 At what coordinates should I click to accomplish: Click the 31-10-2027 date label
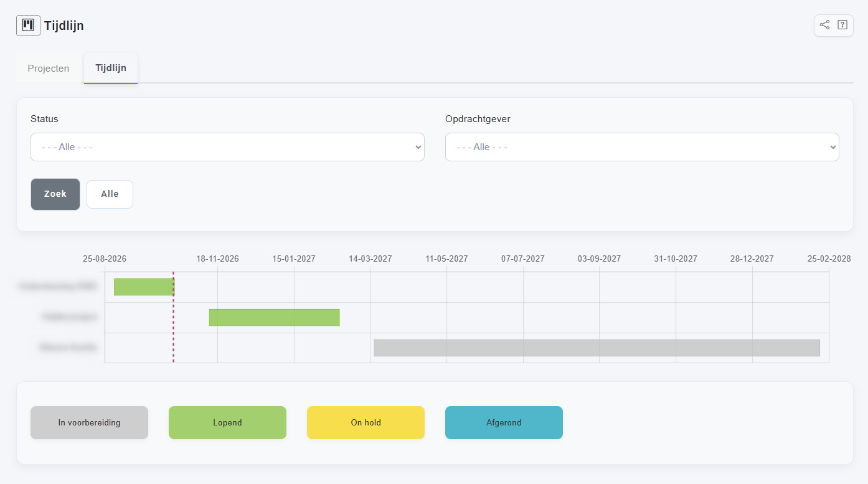point(676,259)
